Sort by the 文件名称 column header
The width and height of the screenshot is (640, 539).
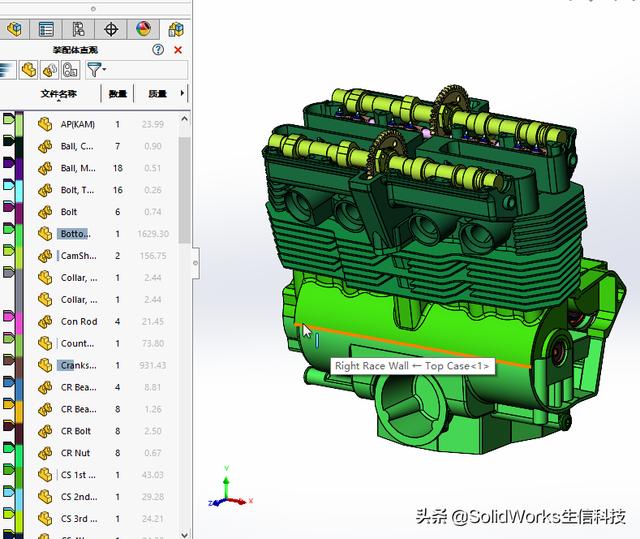coord(58,94)
